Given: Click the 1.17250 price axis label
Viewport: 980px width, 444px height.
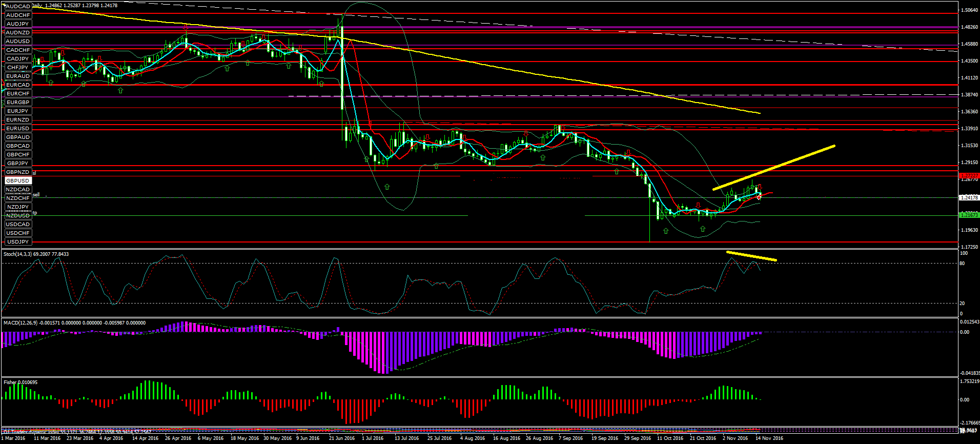Looking at the screenshot, I should tap(969, 247).
